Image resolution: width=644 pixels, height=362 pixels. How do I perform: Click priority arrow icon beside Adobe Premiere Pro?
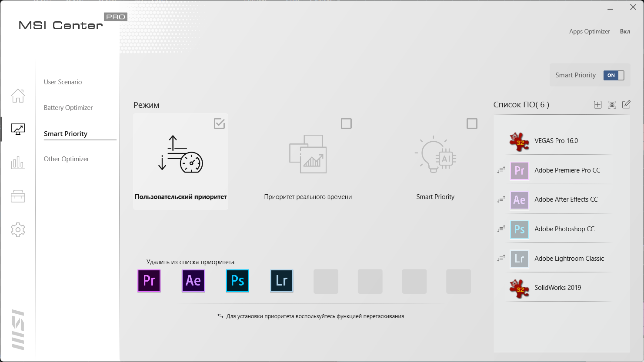tap(501, 170)
